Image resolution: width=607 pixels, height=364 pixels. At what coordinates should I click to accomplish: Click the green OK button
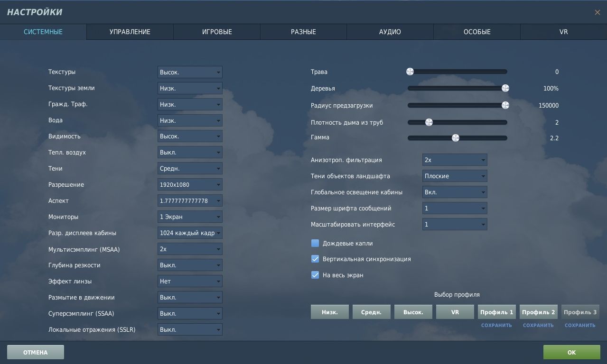572,352
